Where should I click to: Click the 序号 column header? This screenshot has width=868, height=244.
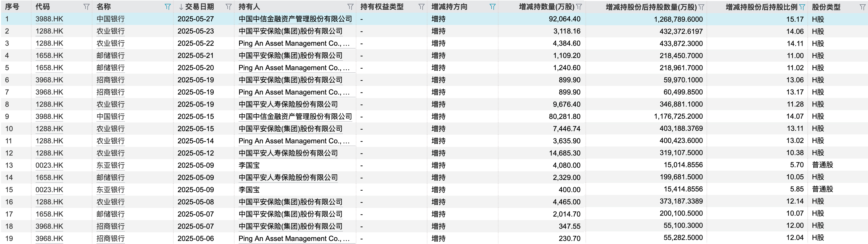12,7
